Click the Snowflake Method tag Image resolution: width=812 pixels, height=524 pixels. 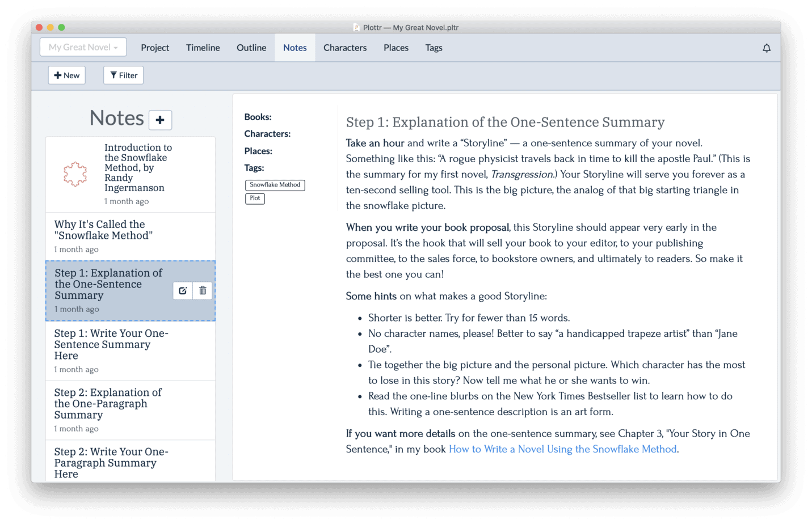point(275,185)
